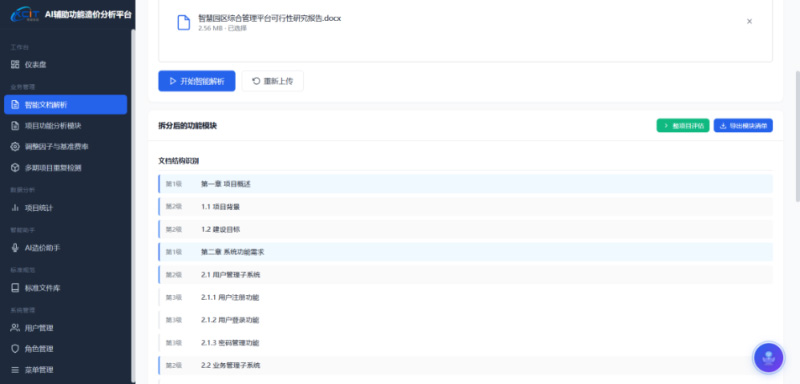Open 多期项目重复检测 cube item

65,167
